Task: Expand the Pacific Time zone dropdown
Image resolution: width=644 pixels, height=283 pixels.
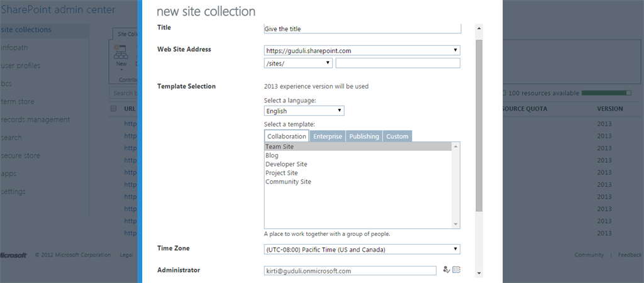Action: point(362,249)
